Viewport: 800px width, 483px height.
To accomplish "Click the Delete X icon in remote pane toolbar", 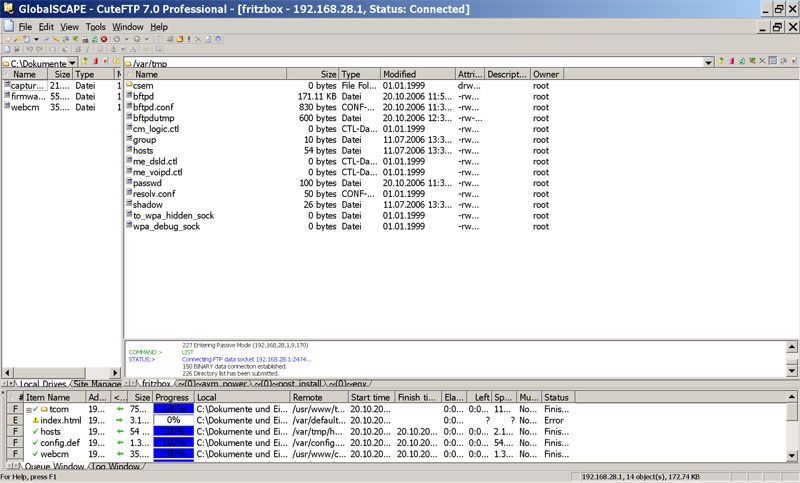I will (x=762, y=61).
